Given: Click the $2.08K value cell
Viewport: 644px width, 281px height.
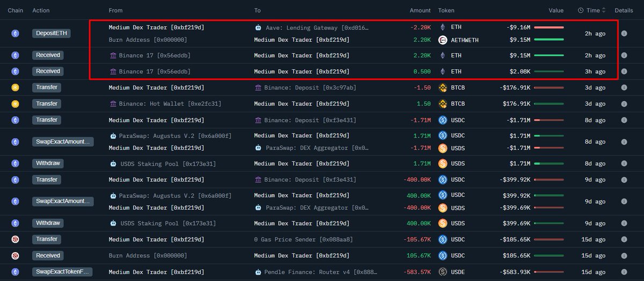Looking at the screenshot, I should [520, 71].
